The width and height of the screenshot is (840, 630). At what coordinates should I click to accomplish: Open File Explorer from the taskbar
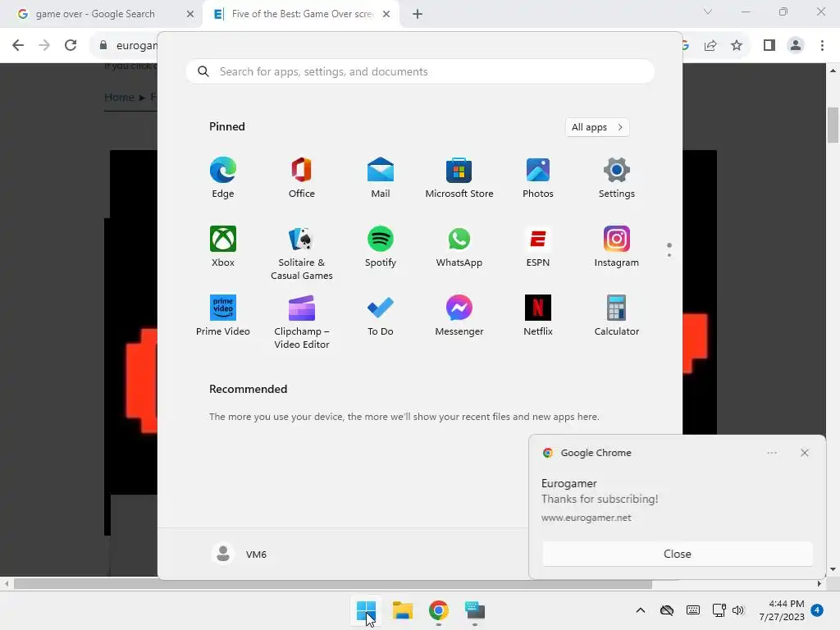(402, 610)
